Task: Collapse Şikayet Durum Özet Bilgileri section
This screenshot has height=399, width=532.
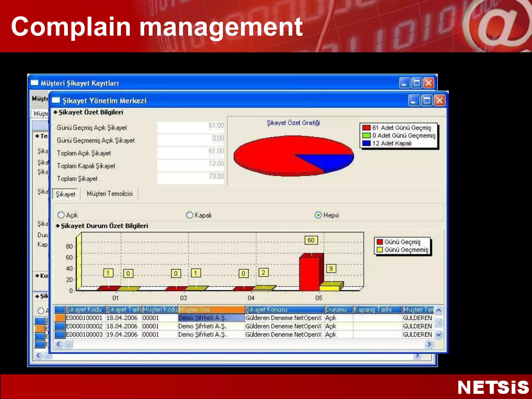Action: click(x=58, y=226)
